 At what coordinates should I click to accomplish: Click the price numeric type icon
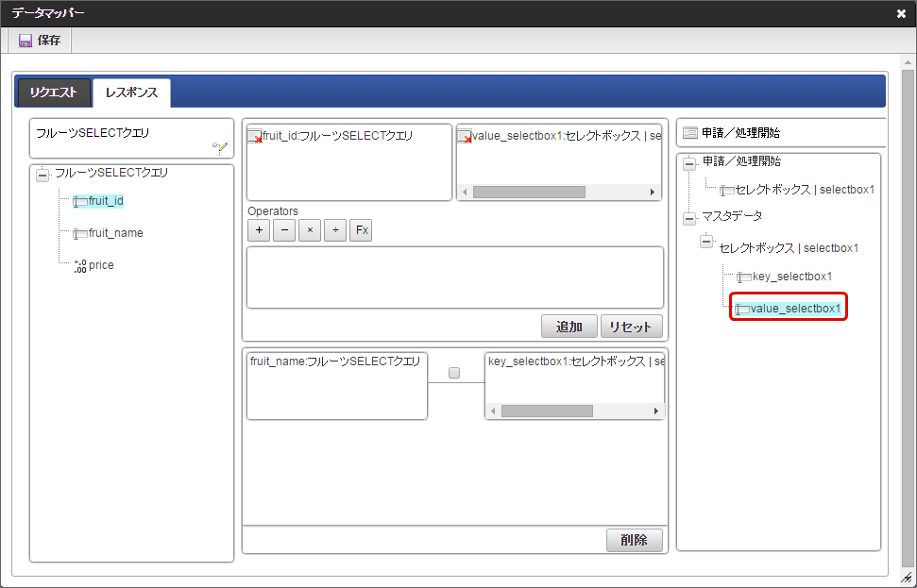point(80,266)
